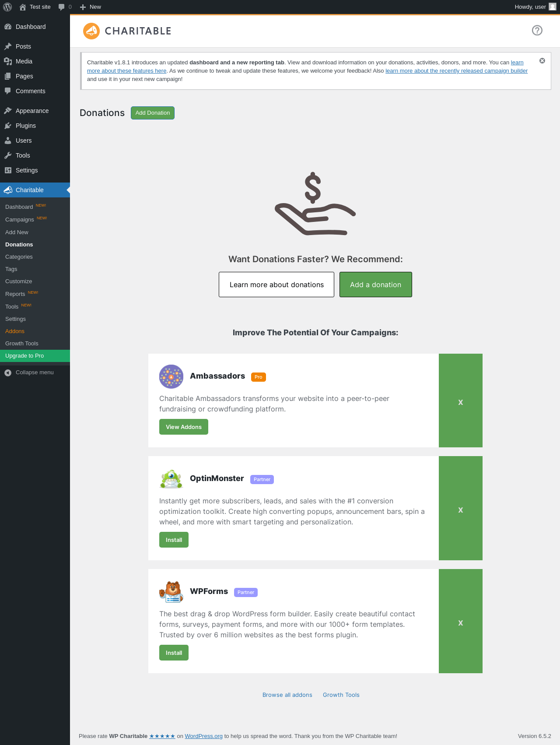Click the plus New content icon

click(83, 7)
